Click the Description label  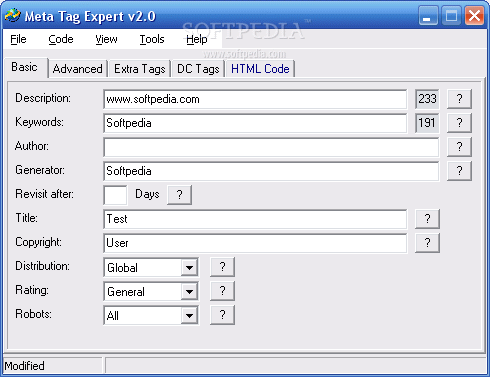[x=43, y=98]
